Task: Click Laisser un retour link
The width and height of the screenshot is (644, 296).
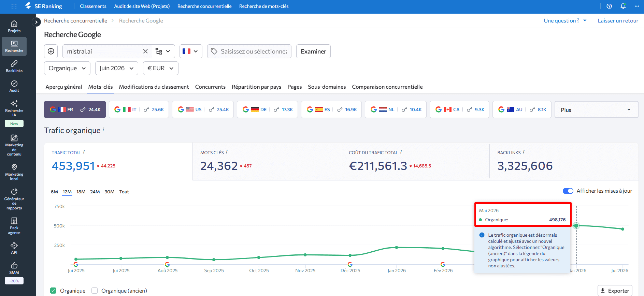Action: click(618, 20)
